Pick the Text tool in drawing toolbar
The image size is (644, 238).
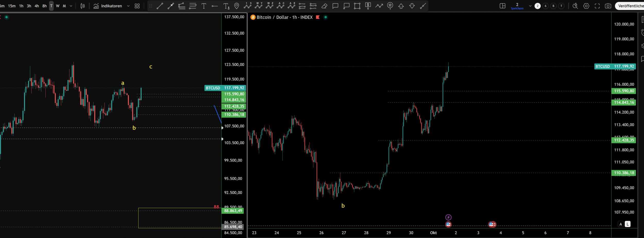[204, 6]
